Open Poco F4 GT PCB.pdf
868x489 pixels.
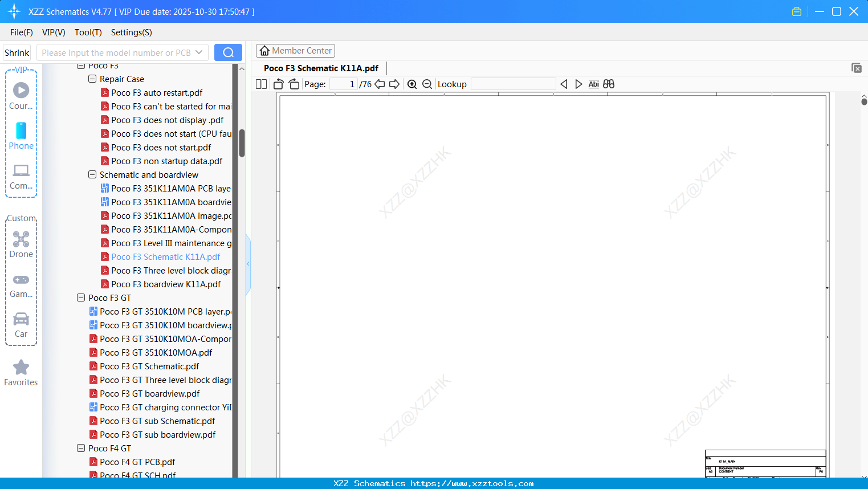137,462
